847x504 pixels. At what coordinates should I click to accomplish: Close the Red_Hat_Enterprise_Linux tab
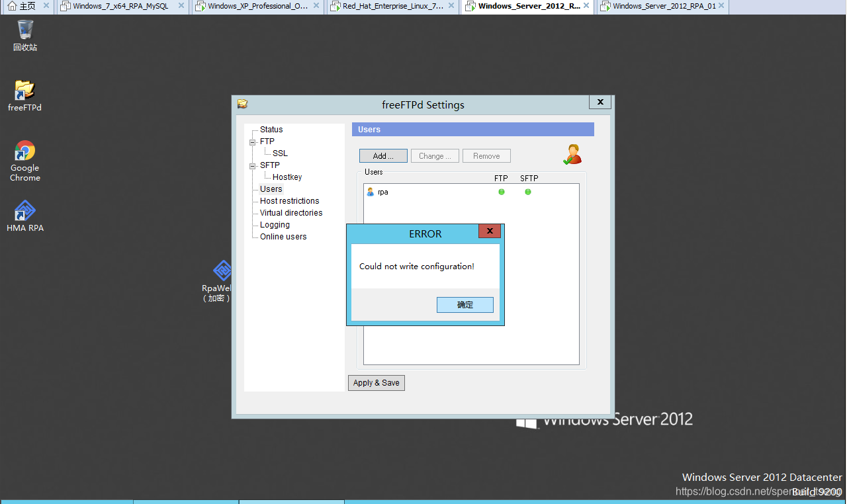point(451,6)
